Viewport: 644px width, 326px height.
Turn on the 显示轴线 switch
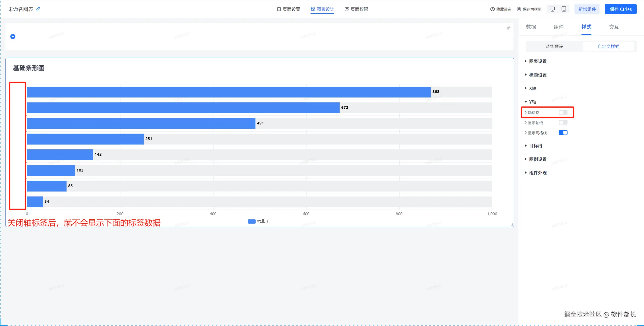563,122
